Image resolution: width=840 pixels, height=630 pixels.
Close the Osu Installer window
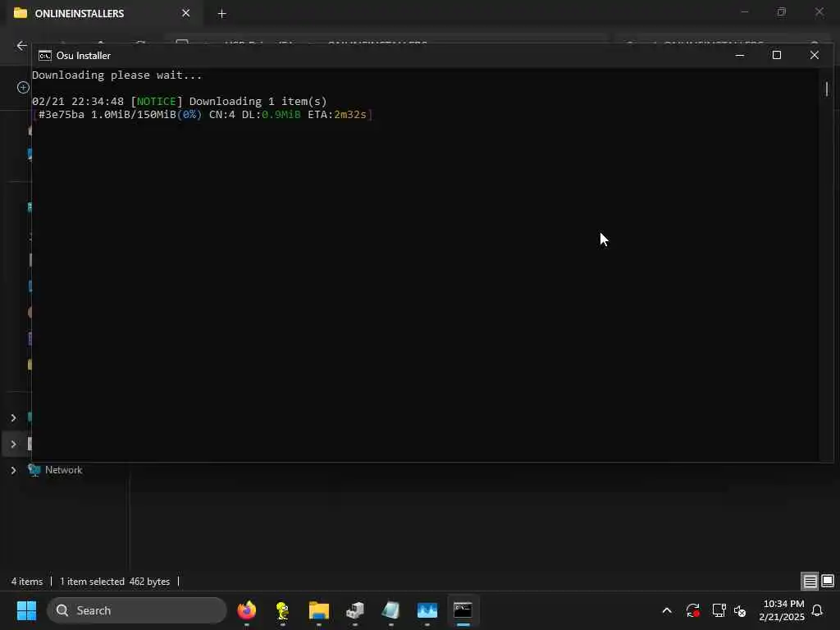(815, 55)
